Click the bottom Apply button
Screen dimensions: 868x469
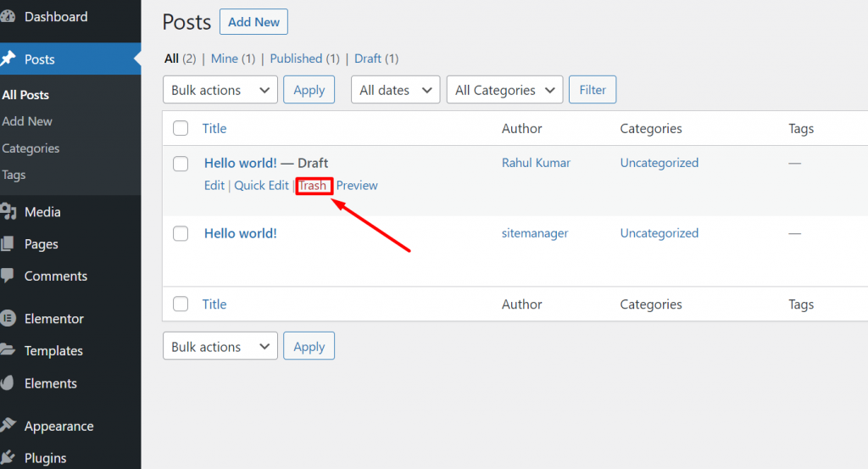(309, 346)
